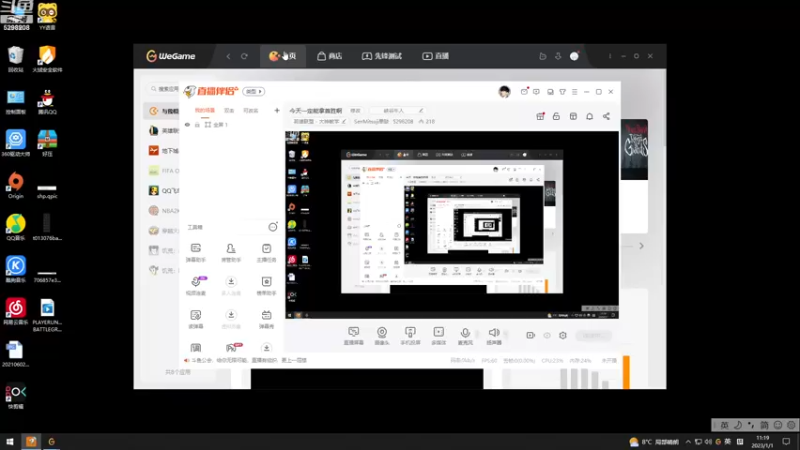Open the 弹幕助手 tool in the toolbox
800x450 pixels.
(196, 253)
